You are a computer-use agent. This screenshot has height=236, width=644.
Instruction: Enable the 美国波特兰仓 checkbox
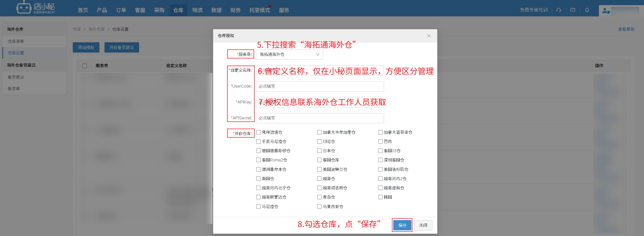[x=319, y=169]
